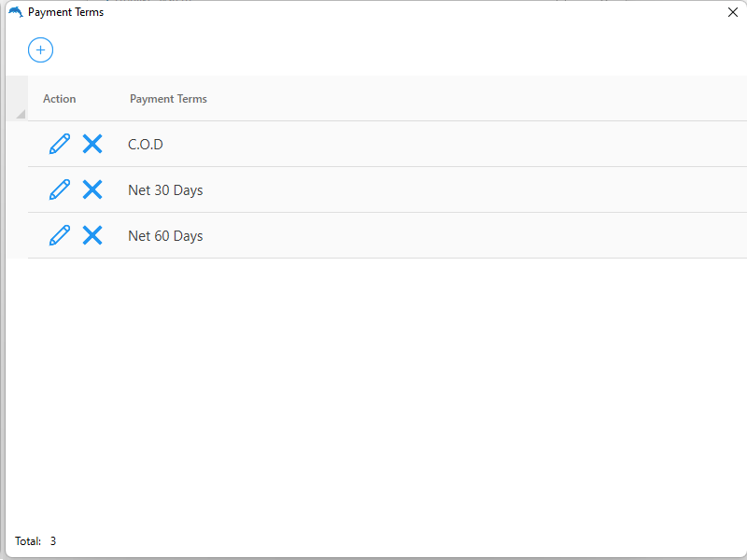Select the Net 30 Days cell
This screenshot has width=747, height=560.
click(165, 190)
